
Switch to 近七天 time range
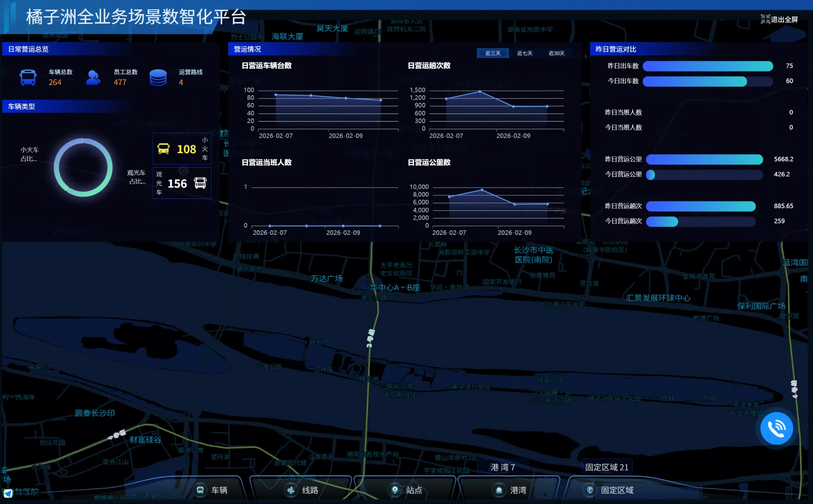coord(524,53)
